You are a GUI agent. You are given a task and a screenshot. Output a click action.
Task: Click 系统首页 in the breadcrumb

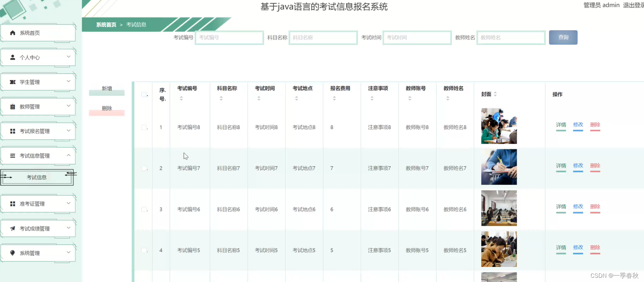106,25
